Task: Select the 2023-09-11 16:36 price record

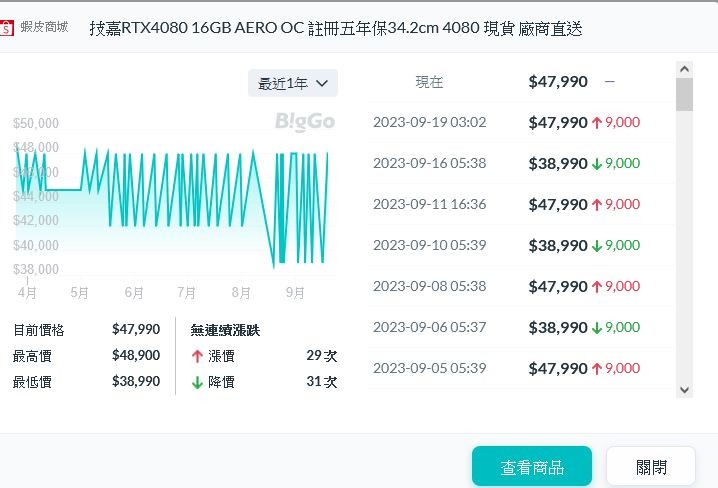Action: click(x=522, y=204)
